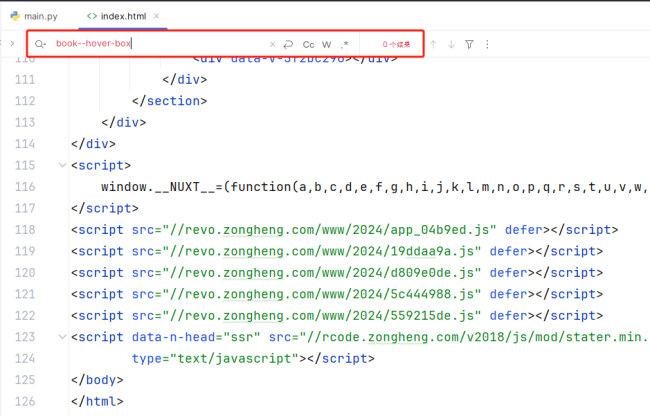
Task: Toggle Match Case (Cc) option
Action: pyautogui.click(x=308, y=44)
